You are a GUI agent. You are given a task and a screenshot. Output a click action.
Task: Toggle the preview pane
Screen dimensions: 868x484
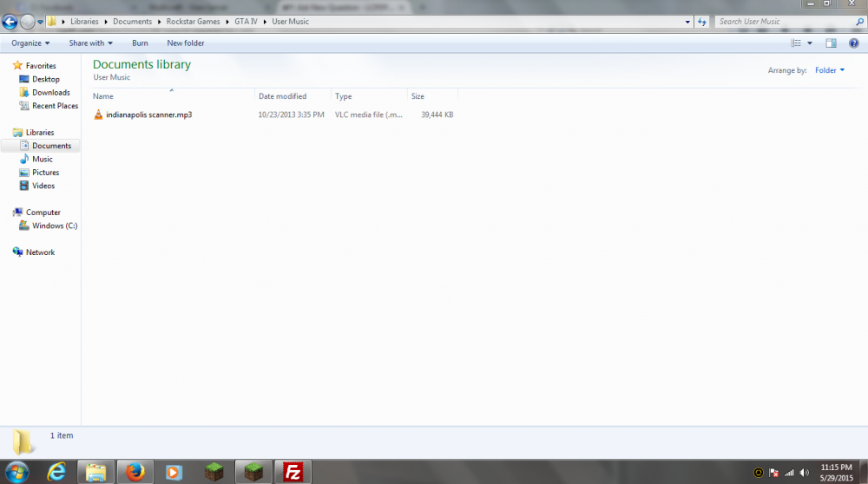pos(831,43)
